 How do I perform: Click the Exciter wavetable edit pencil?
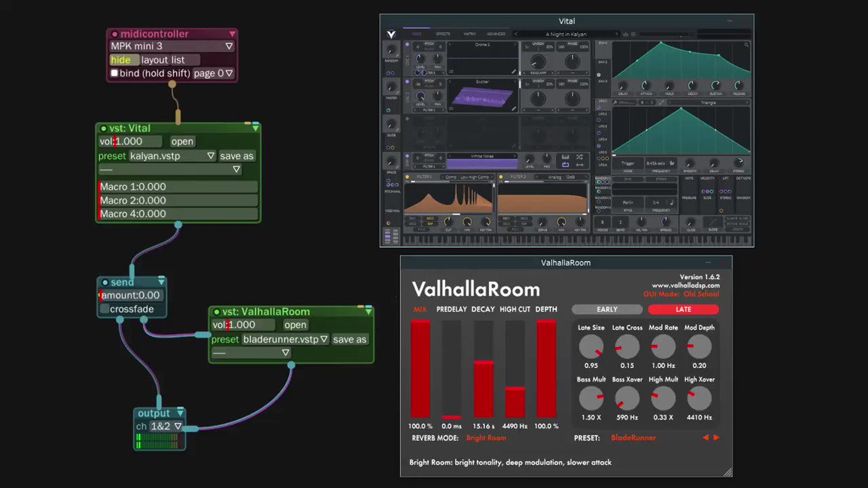pyautogui.click(x=514, y=108)
